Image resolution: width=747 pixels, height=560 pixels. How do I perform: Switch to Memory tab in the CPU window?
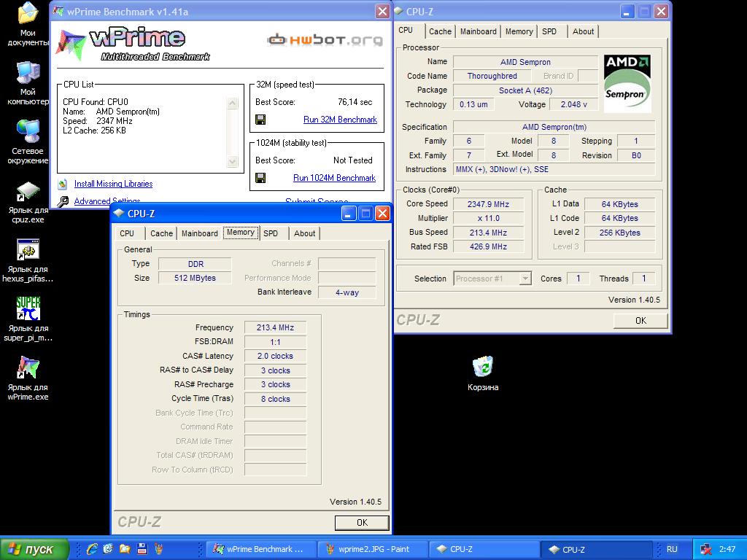click(519, 31)
